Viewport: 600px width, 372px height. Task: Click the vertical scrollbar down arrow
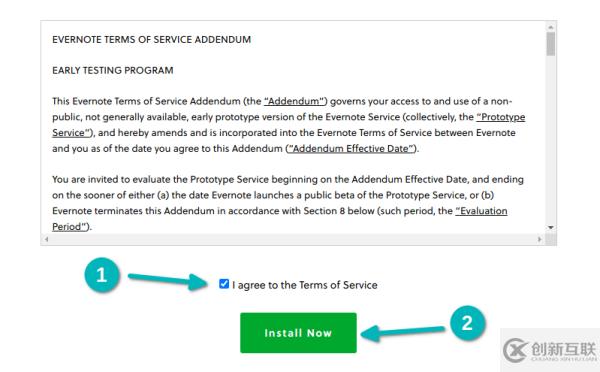click(x=551, y=227)
